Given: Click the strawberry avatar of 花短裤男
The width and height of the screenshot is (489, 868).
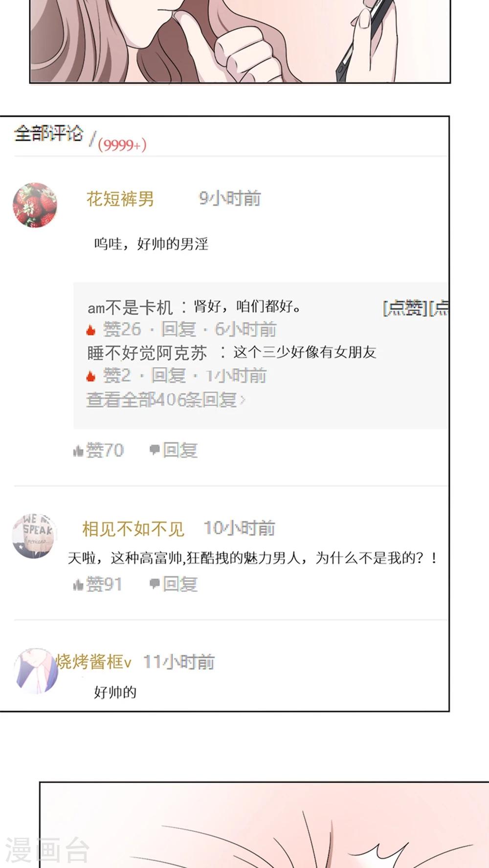Looking at the screenshot, I should click(35, 205).
